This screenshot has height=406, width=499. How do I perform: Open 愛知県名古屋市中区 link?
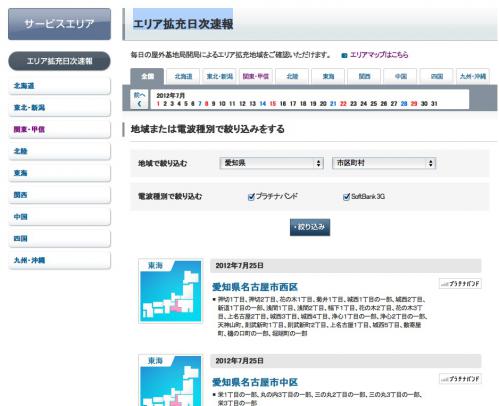[255, 382]
